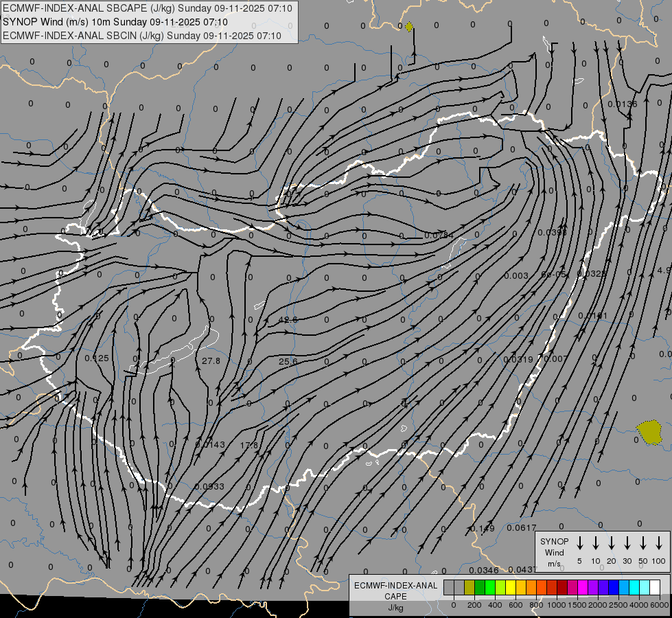The image size is (672, 618).
Task: Click the 27.8 value on the map
Action: (211, 361)
